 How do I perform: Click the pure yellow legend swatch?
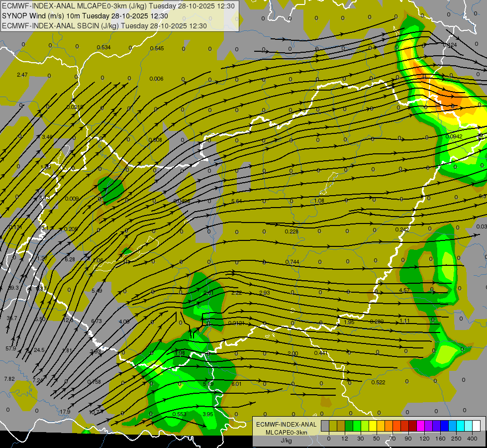373,426
